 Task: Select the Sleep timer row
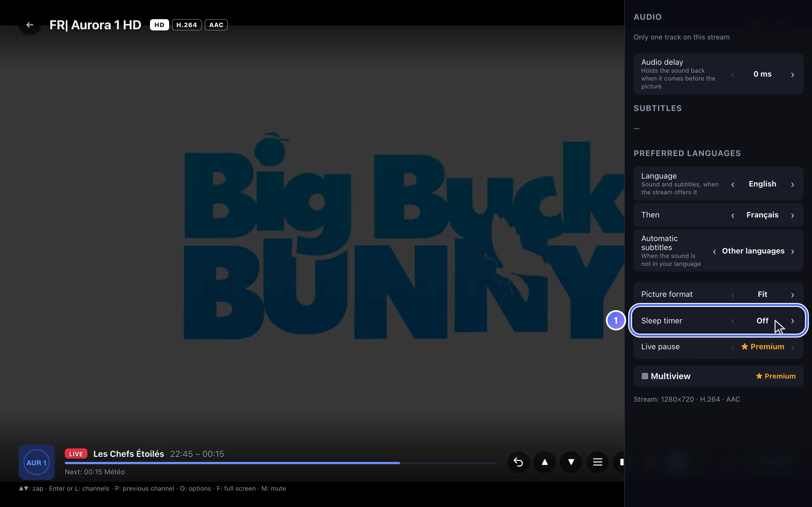tap(718, 321)
